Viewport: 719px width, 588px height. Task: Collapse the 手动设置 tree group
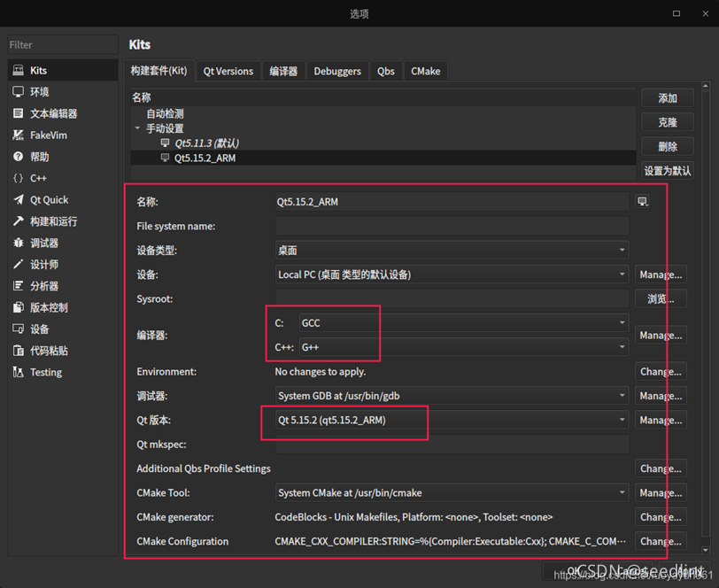137,128
